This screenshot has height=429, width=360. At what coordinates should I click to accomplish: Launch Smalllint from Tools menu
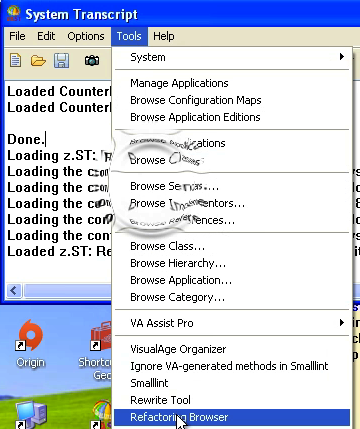point(232,383)
